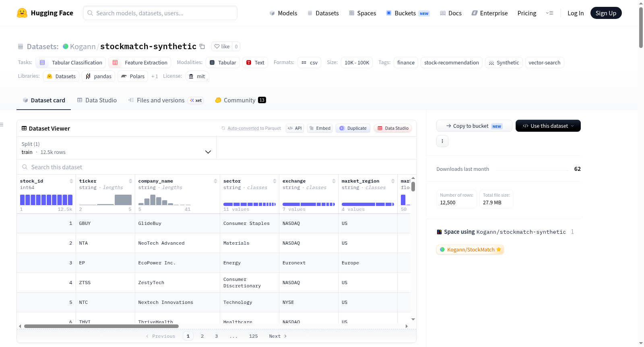Click the table horizontal scrollbar
Viewport: 644px width, 347px height.
101,326
